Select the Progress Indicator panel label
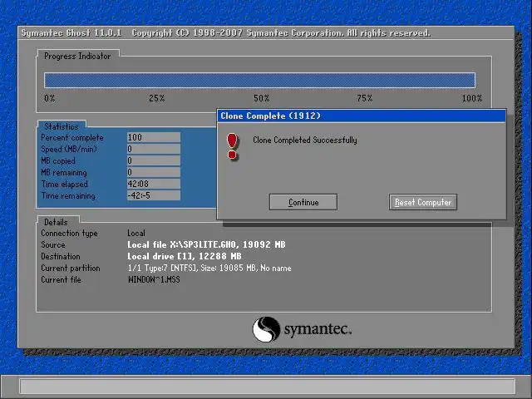Image resolution: width=532 pixels, height=399 pixels. click(x=77, y=56)
